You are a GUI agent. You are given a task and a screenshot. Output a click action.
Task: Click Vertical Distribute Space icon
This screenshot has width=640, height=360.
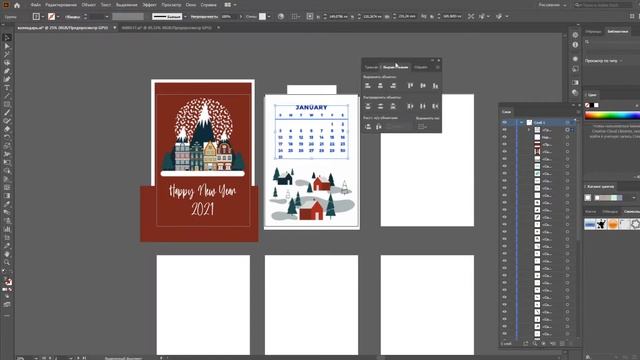[368, 127]
